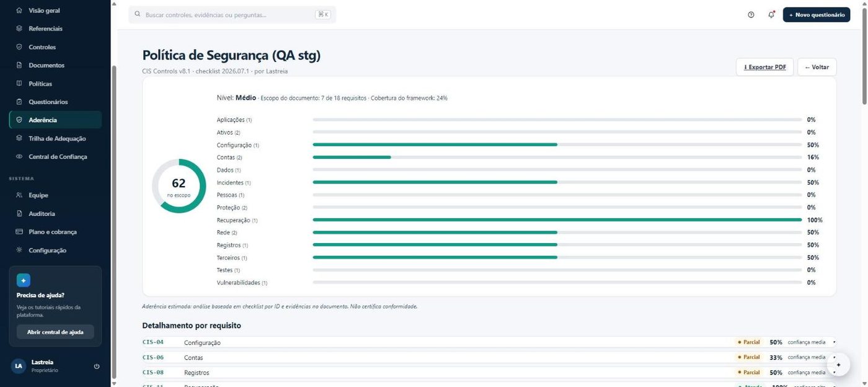868x387 pixels.
Task: Click the power icon next to Lastreia
Action: (x=97, y=367)
